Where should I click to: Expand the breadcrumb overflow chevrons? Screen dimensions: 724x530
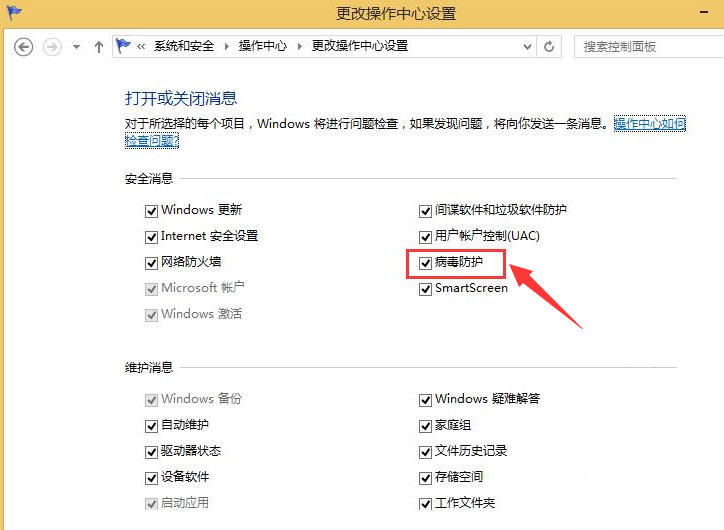(141, 46)
